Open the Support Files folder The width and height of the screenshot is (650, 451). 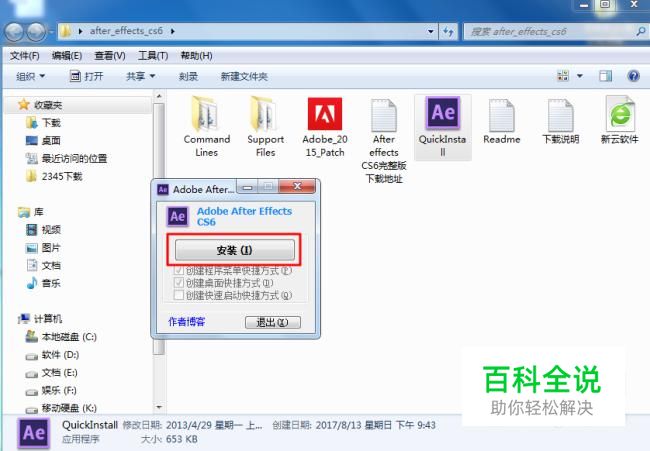(265, 127)
